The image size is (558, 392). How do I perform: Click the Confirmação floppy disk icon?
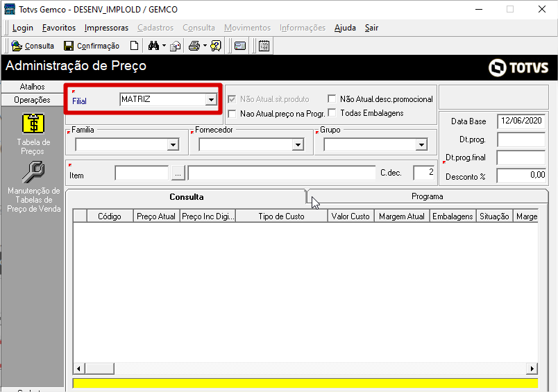click(69, 46)
